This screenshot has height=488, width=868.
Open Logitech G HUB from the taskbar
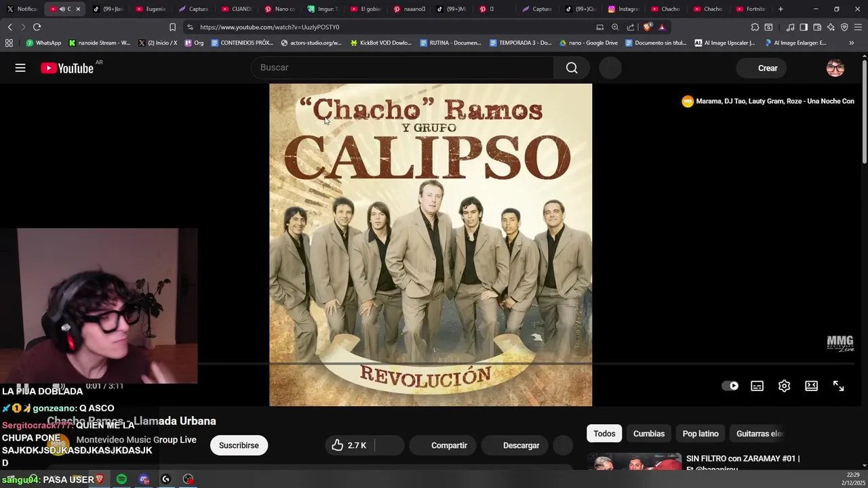tap(165, 479)
